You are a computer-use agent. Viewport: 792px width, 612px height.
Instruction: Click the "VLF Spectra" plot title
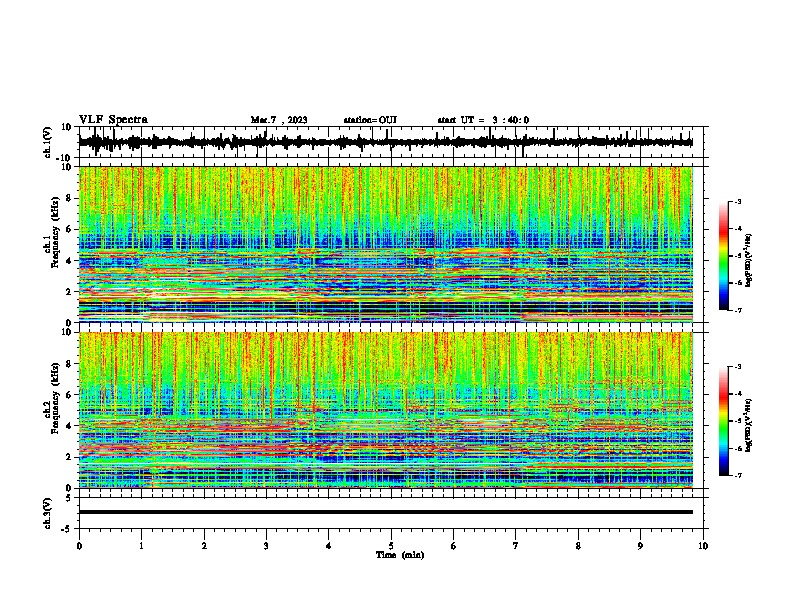[113, 120]
